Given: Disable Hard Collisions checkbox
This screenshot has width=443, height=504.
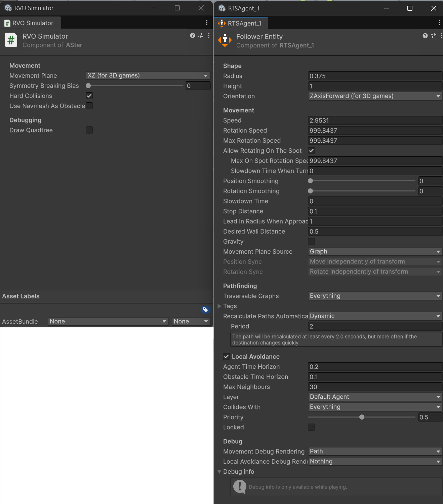Looking at the screenshot, I should pos(89,96).
